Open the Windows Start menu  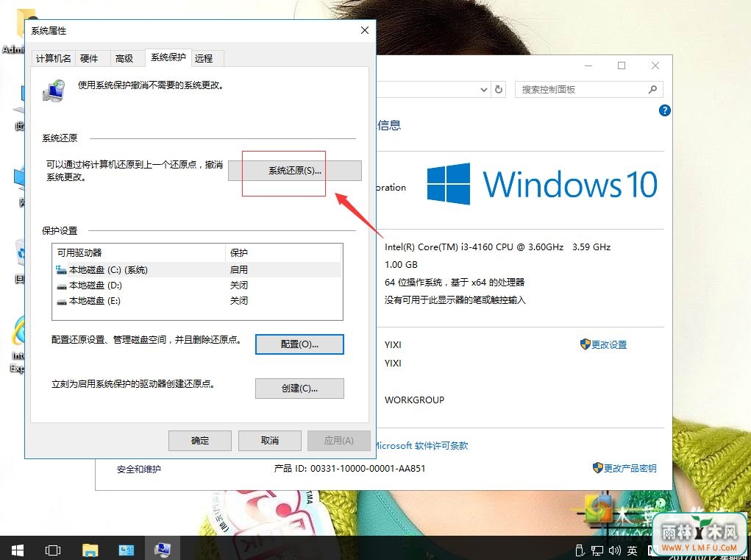click(x=17, y=550)
